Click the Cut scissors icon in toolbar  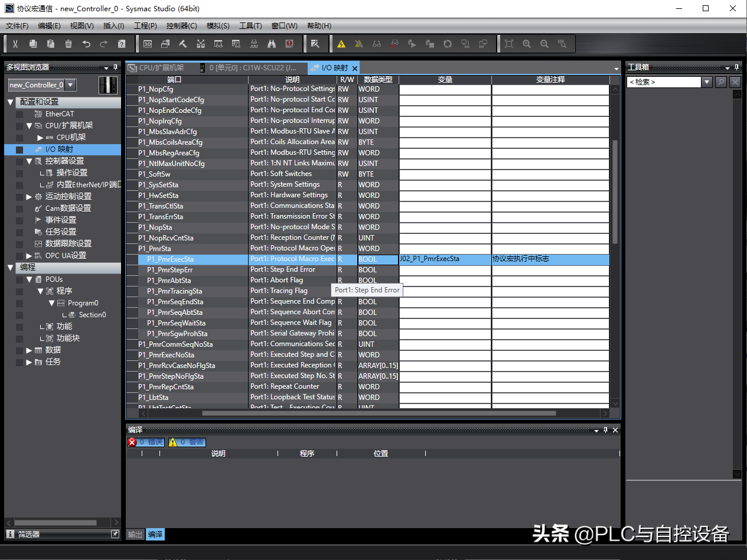[x=15, y=44]
